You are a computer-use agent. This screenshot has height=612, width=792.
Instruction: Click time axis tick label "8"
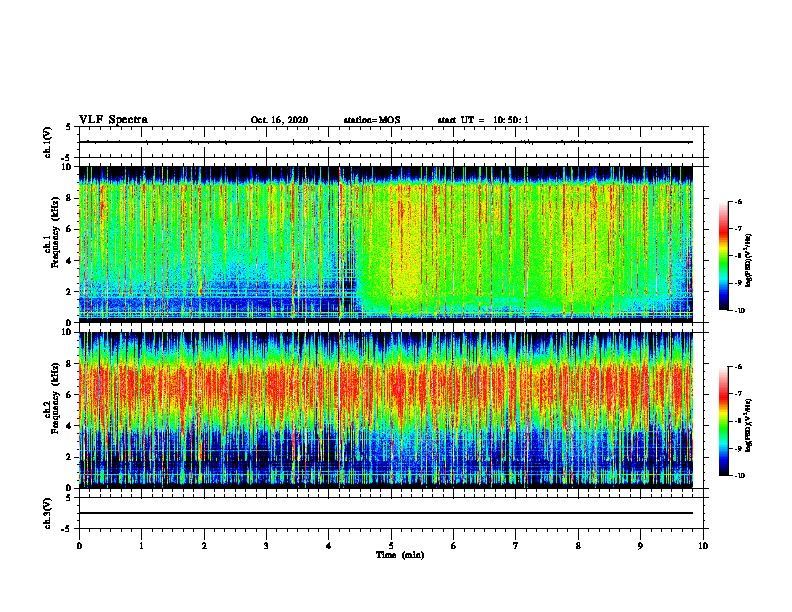[578, 546]
